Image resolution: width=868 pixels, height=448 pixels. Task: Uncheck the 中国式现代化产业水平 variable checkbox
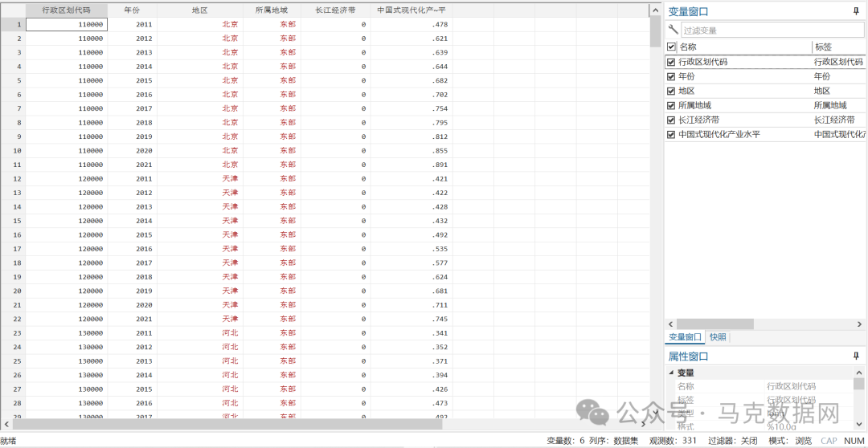click(671, 134)
